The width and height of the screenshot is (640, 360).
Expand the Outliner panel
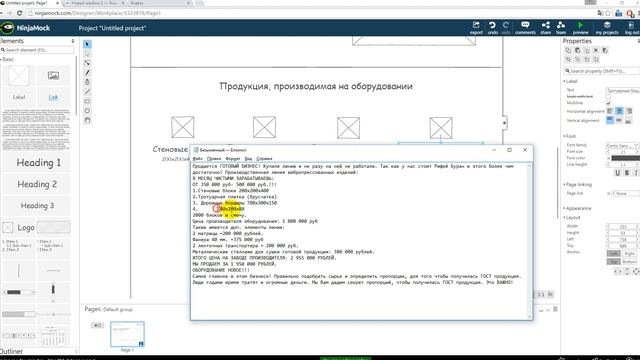tap(11, 351)
